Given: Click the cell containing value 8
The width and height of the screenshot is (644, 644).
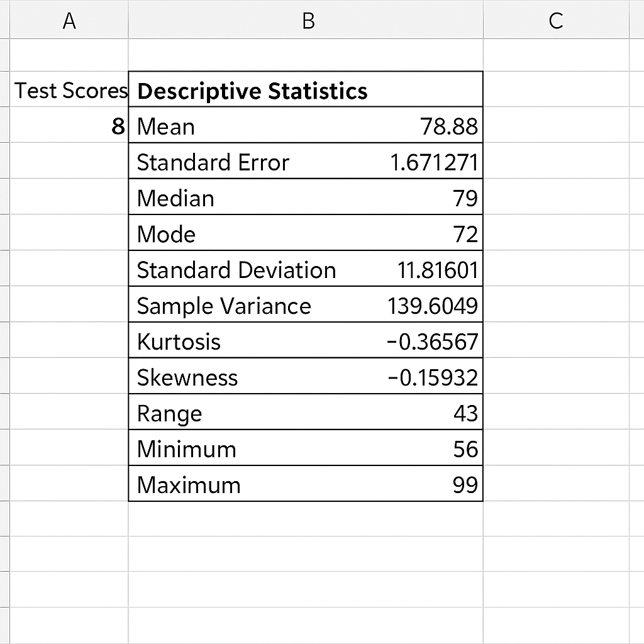Looking at the screenshot, I should (x=118, y=126).
